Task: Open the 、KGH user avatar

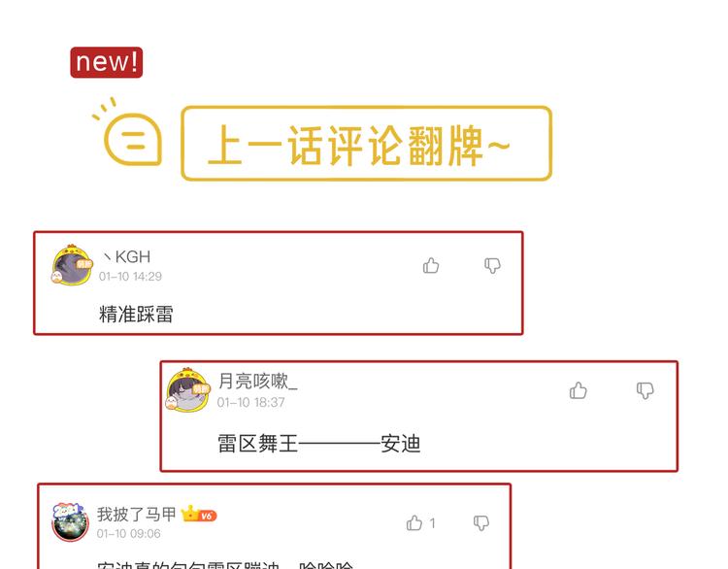Action: (72, 265)
